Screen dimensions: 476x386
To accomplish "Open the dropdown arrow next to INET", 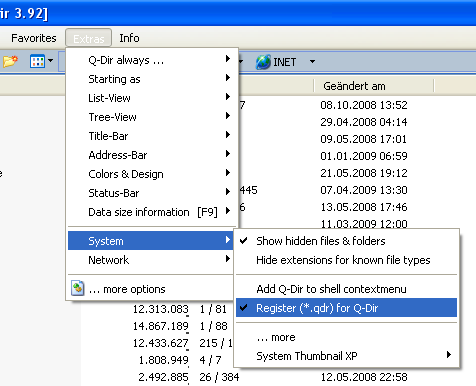I will [x=312, y=62].
